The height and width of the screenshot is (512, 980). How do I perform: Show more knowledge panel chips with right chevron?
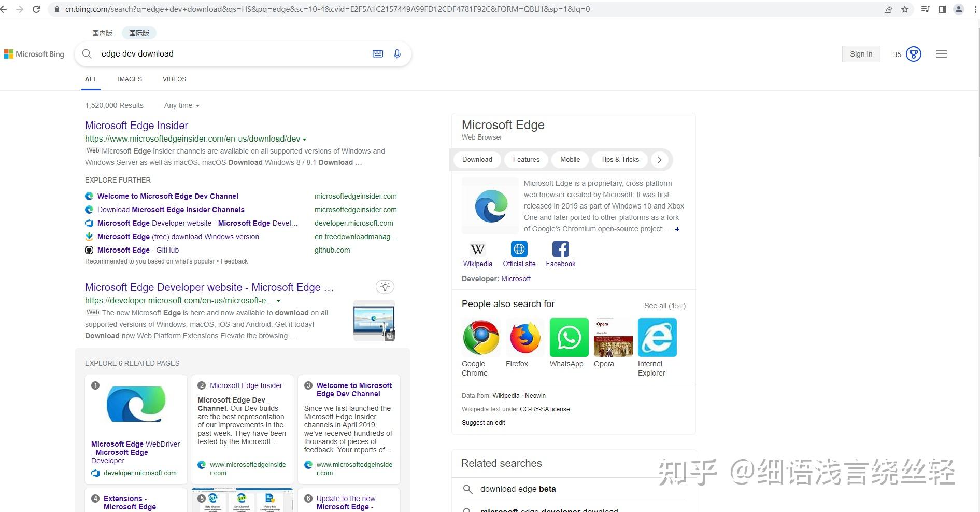pos(659,160)
